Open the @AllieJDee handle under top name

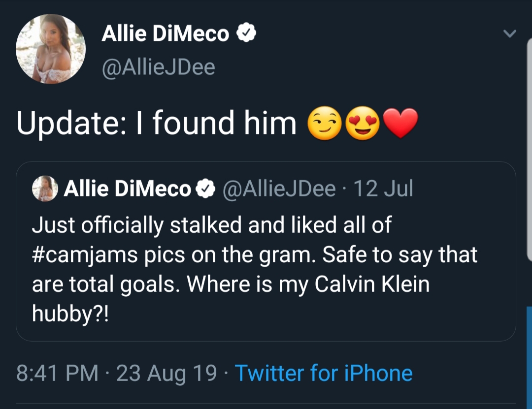159,67
